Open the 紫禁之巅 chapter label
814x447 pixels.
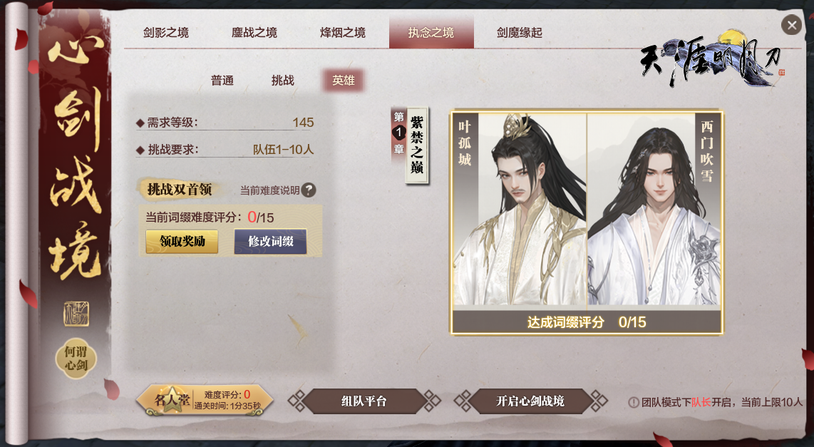pos(417,145)
